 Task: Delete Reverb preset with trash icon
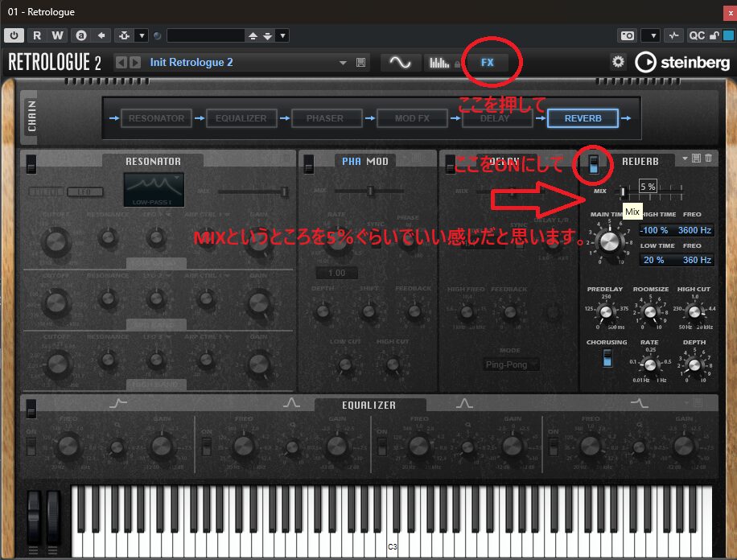(708, 159)
